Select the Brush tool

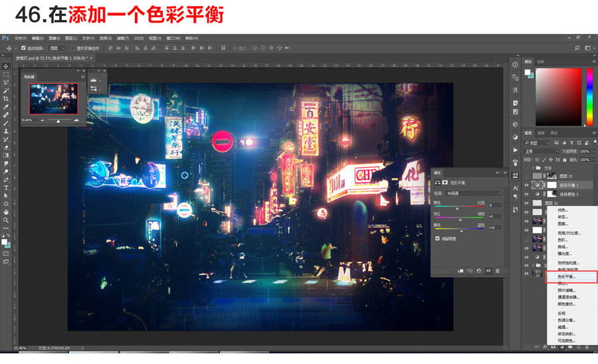[x=6, y=123]
